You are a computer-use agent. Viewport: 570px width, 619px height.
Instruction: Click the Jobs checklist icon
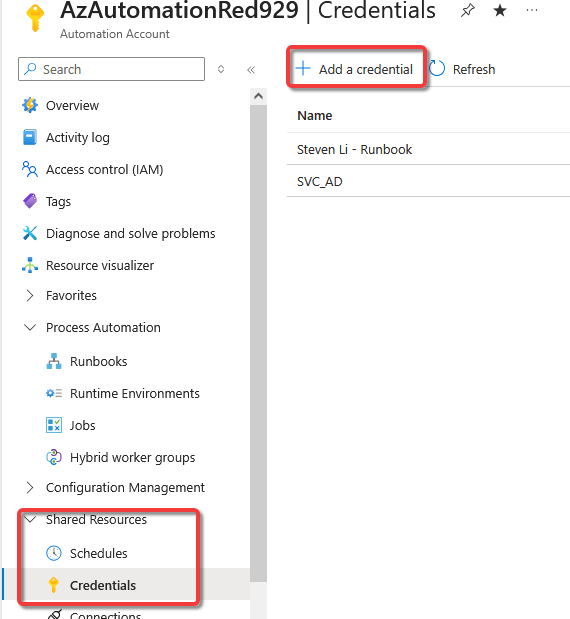[x=54, y=425]
